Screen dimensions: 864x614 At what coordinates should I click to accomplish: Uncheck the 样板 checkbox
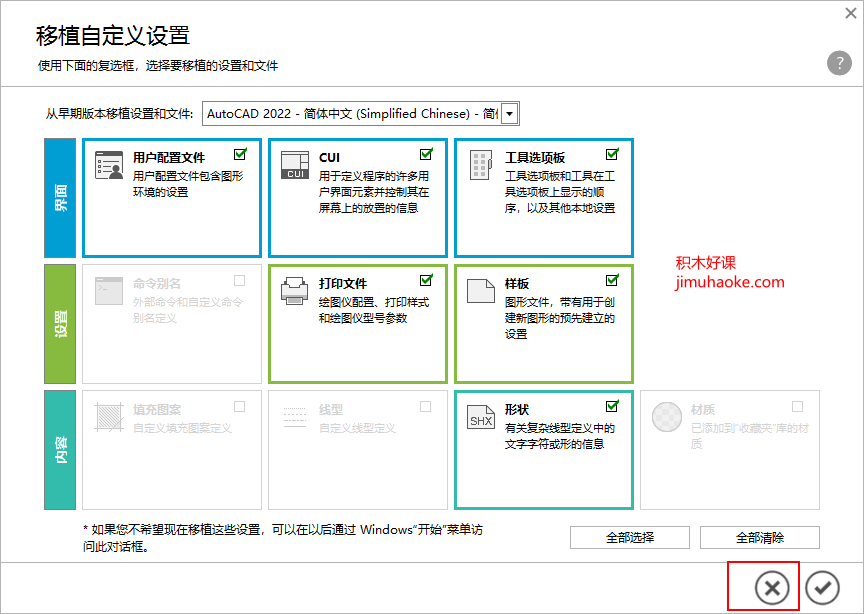click(x=612, y=280)
